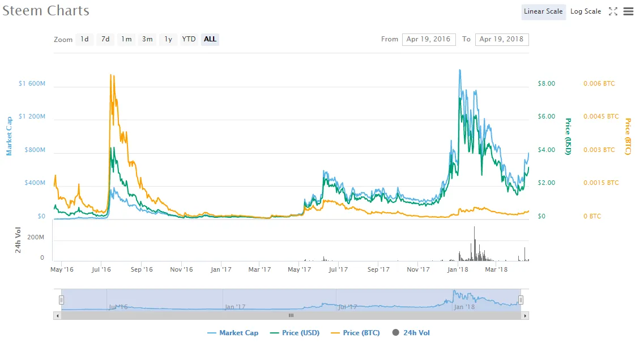Click the Jan '17 label in navigator

pos(235,307)
